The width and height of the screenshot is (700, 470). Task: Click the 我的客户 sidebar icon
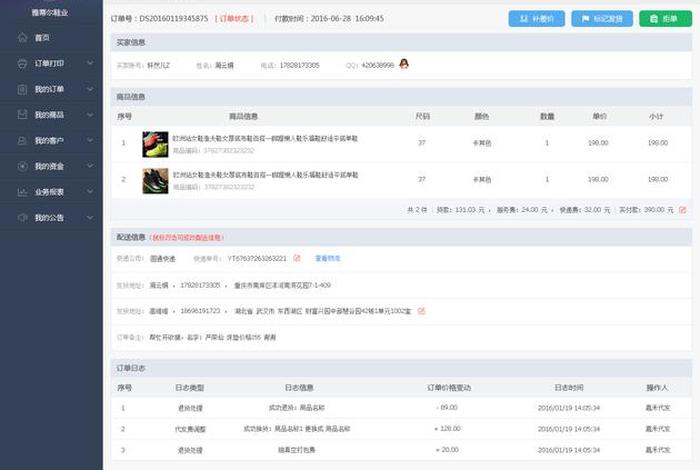tap(22, 140)
